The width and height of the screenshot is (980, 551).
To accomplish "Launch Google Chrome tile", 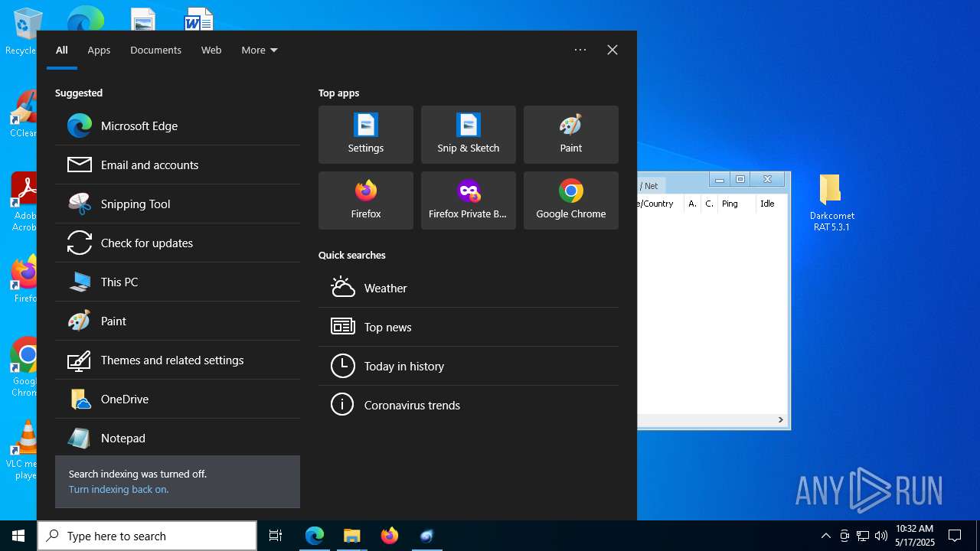I will pos(571,201).
